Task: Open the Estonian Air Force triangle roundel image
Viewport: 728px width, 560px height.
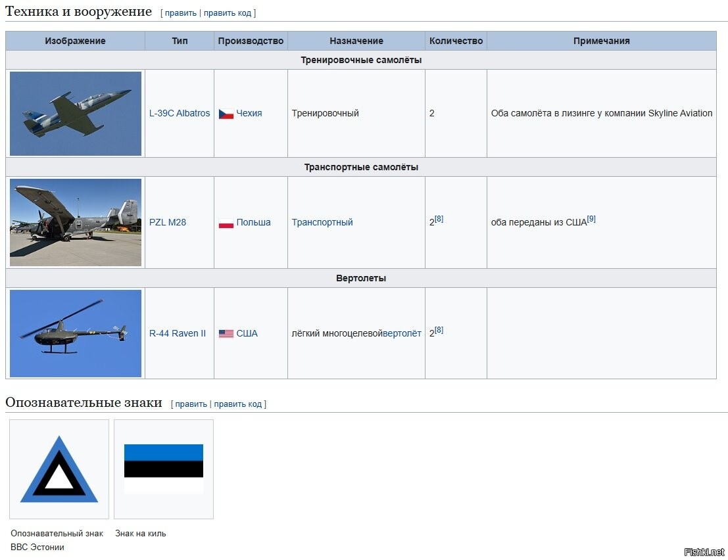Action: 59,469
